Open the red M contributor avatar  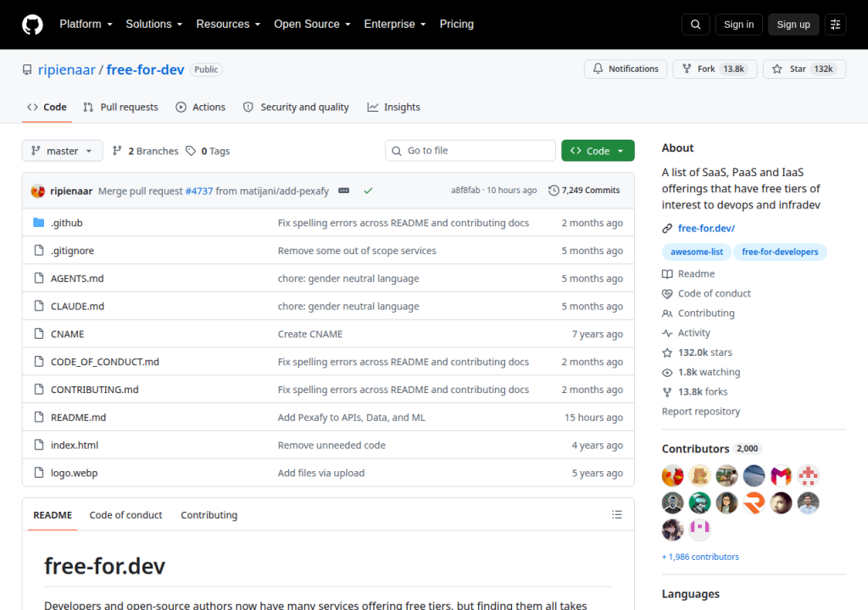(781, 475)
